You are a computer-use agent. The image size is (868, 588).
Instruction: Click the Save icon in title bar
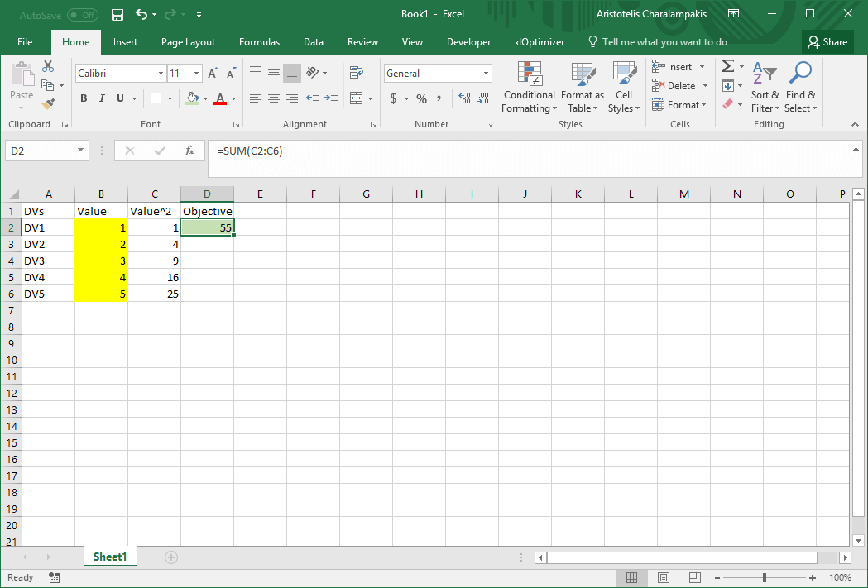point(117,15)
